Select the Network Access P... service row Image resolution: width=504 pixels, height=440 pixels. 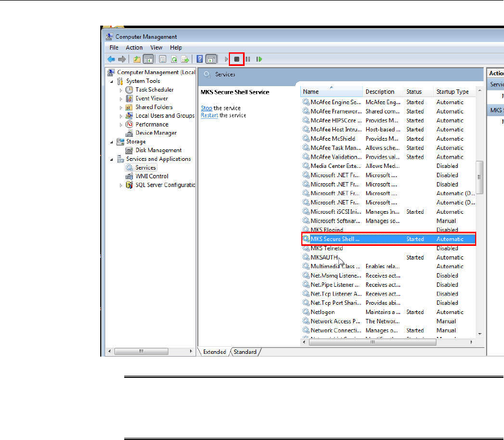[x=388, y=321]
